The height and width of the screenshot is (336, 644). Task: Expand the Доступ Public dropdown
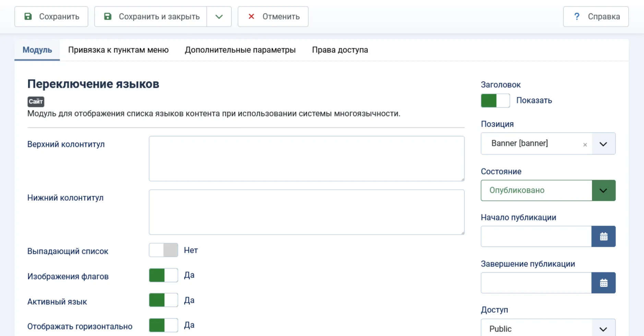click(x=603, y=329)
